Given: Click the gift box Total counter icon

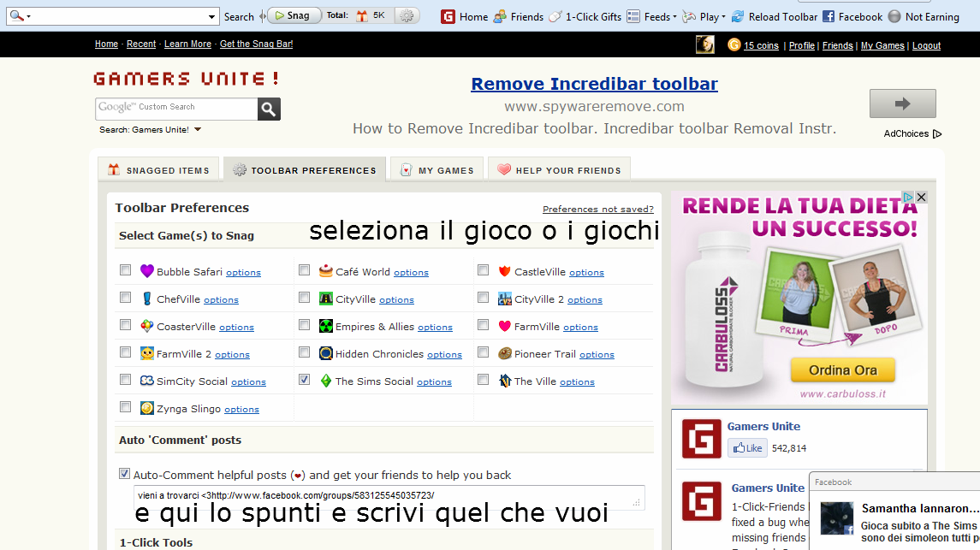Looking at the screenshot, I should pos(362,16).
